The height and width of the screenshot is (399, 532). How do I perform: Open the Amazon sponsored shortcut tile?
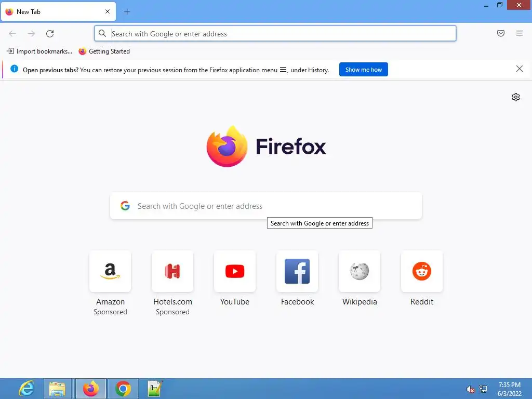110,271
